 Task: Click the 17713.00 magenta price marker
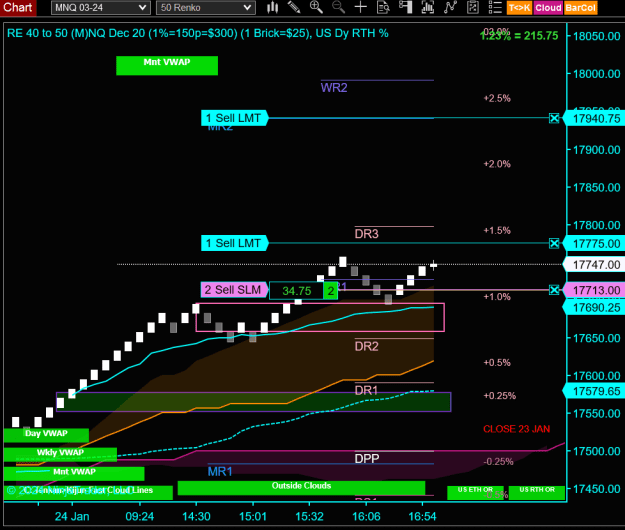(x=594, y=290)
